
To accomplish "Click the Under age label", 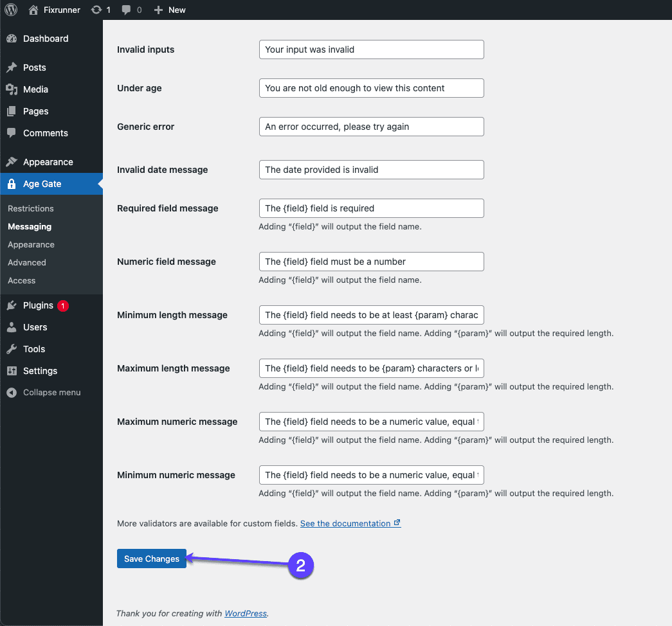I will click(x=140, y=88).
